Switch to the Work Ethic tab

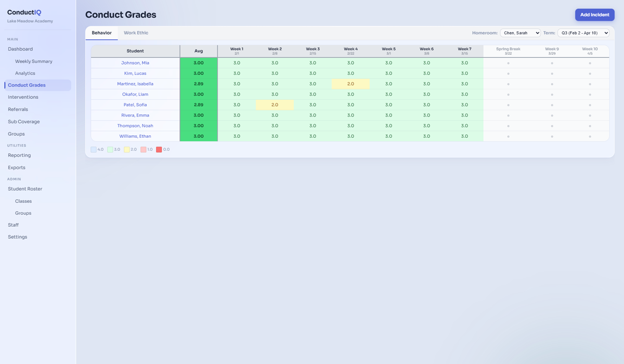pyautogui.click(x=136, y=32)
